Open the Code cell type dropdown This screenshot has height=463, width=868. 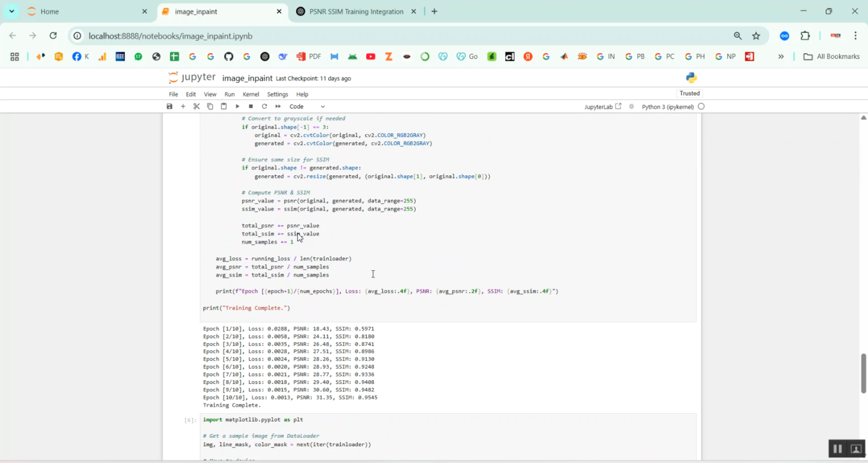(307, 106)
